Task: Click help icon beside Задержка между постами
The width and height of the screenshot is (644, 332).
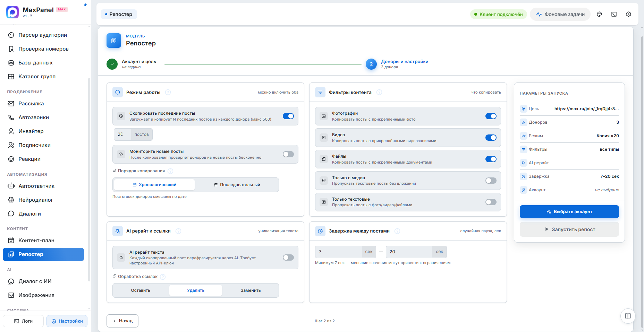Action: [x=397, y=231]
